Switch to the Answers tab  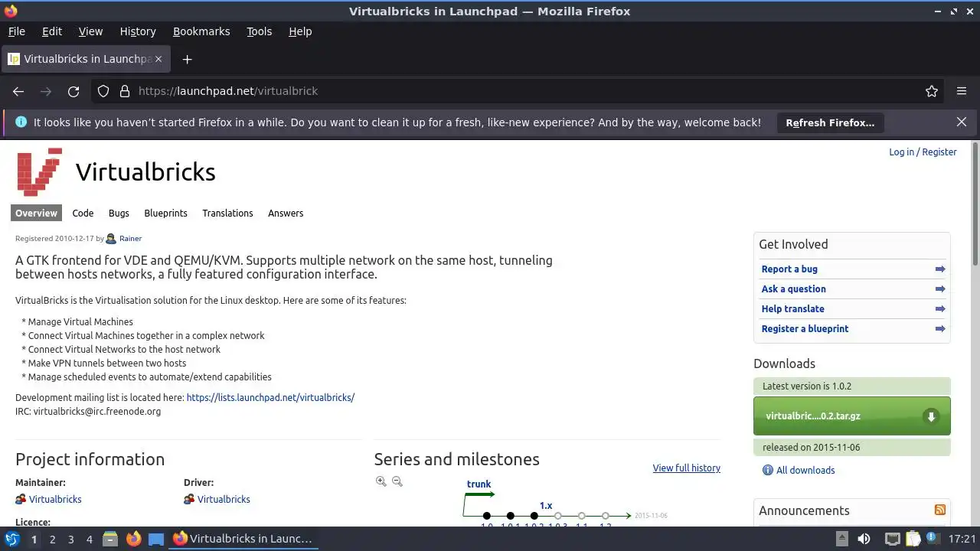286,214
